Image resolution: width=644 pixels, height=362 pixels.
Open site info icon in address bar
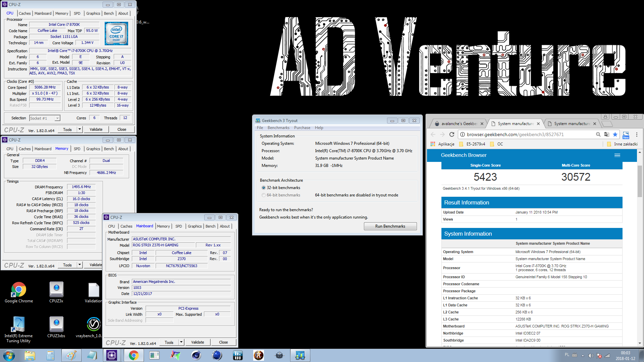coord(462,134)
